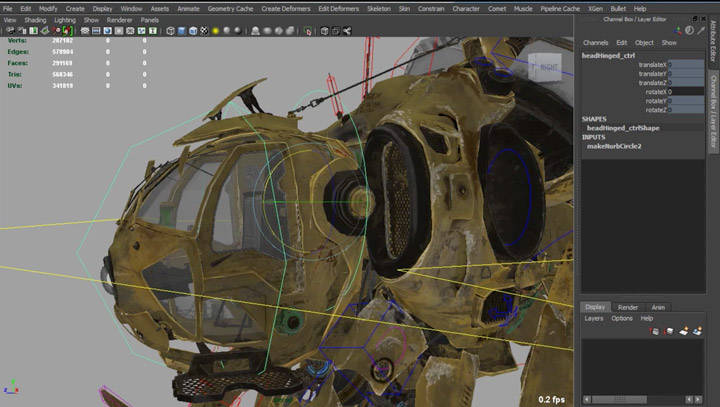
Task: Toggle the Textured display icon
Action: (x=204, y=31)
